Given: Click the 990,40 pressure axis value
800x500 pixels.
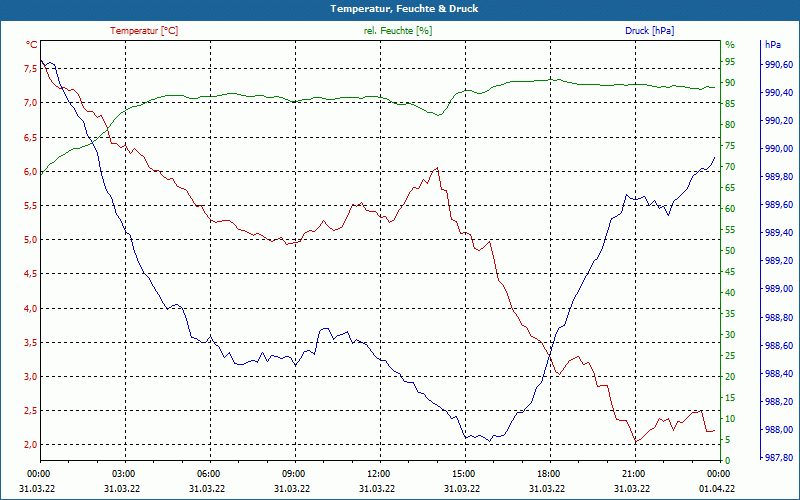Looking at the screenshot, I should (x=779, y=93).
